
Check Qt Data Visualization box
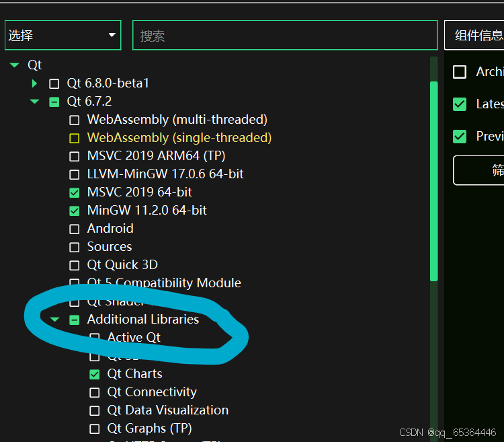[95, 411]
